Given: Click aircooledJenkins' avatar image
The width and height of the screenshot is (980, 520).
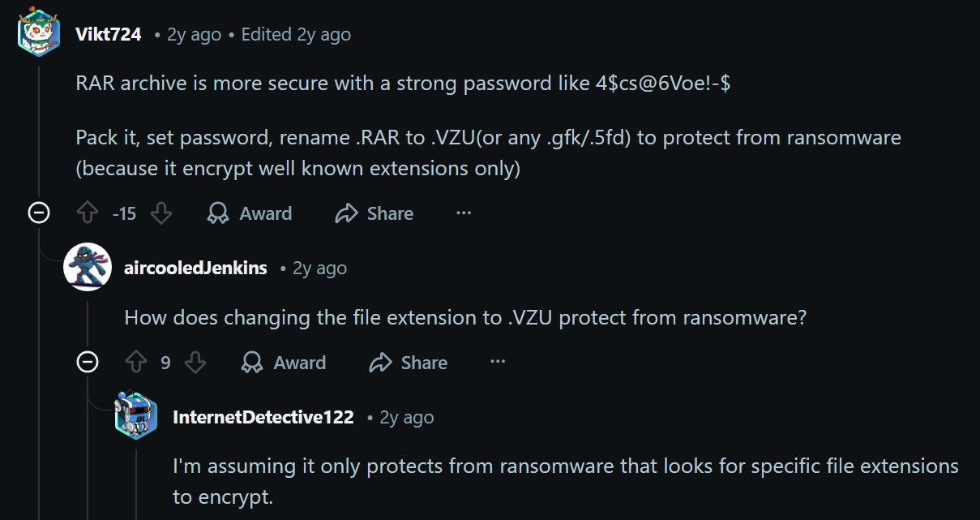Looking at the screenshot, I should (88, 267).
